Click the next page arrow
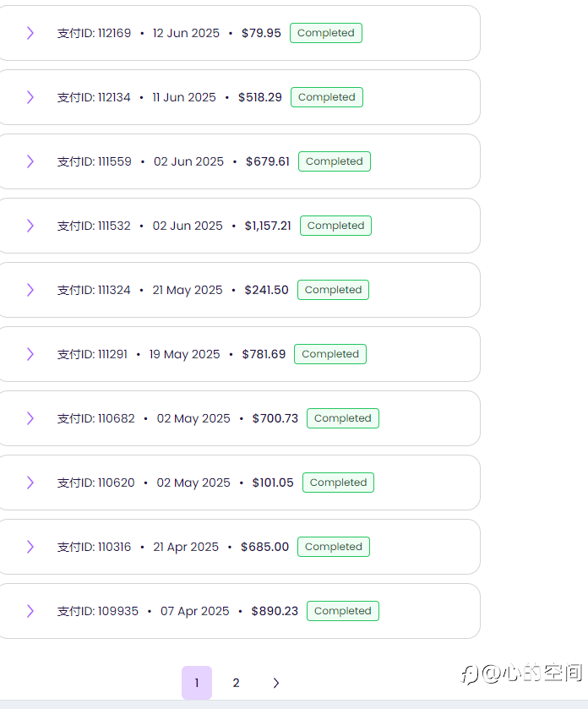Viewport: 588px width, 709px height. [x=275, y=683]
